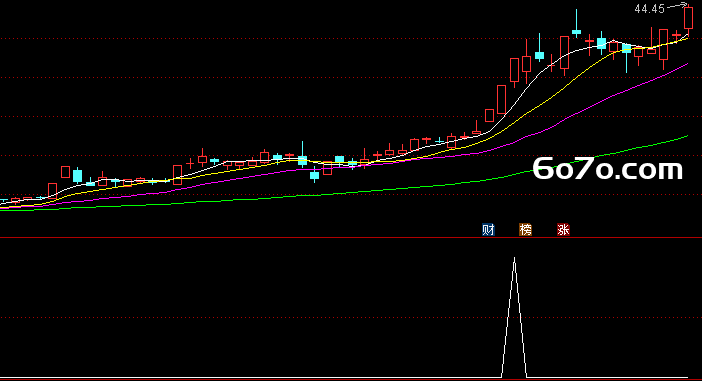The image size is (702, 381).
Task: Select the tall red candle above the 财 marker
Action: (x=501, y=99)
